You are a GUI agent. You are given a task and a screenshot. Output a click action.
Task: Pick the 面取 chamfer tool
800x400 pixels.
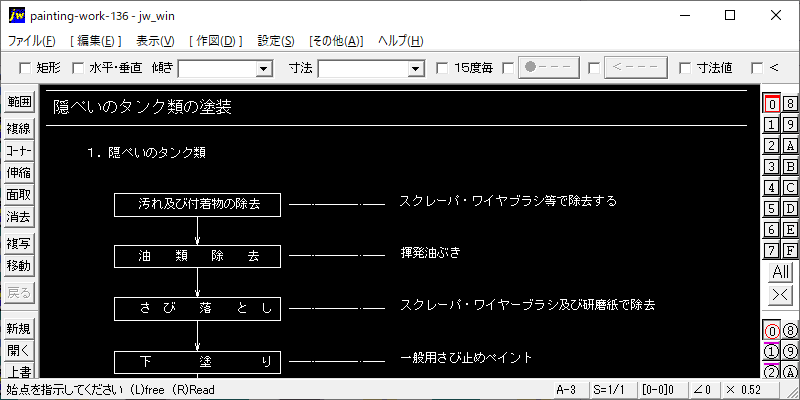[x=19, y=195]
